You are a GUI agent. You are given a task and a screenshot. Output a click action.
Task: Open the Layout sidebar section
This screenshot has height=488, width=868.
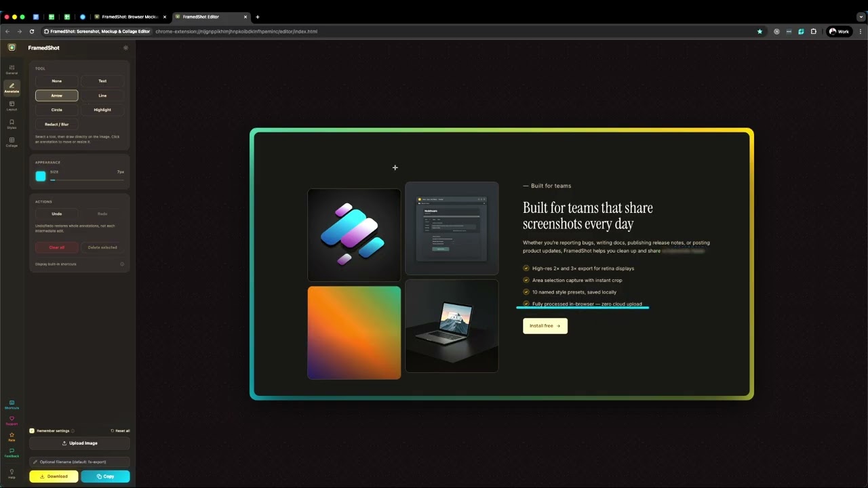click(12, 106)
